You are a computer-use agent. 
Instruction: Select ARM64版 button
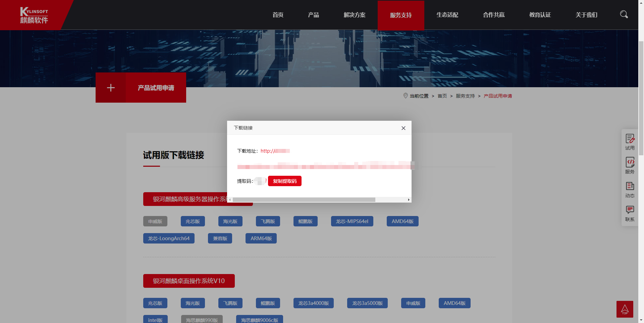pyautogui.click(x=261, y=238)
